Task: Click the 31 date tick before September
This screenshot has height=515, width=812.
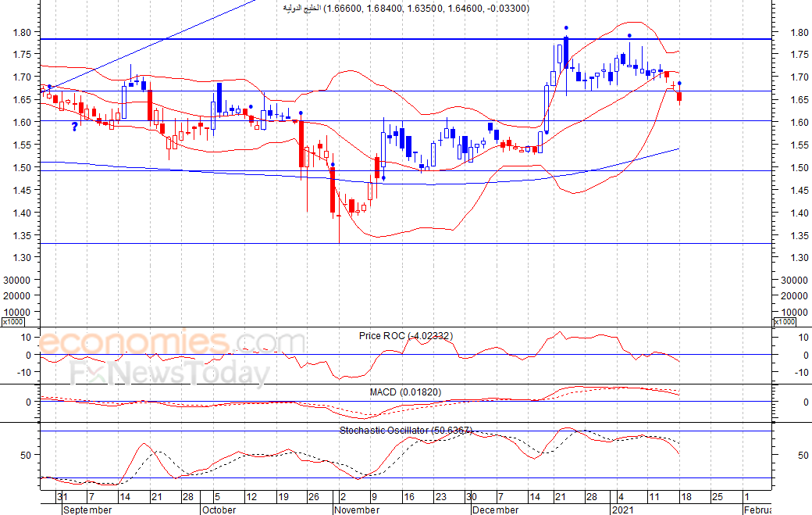Action: tap(62, 497)
